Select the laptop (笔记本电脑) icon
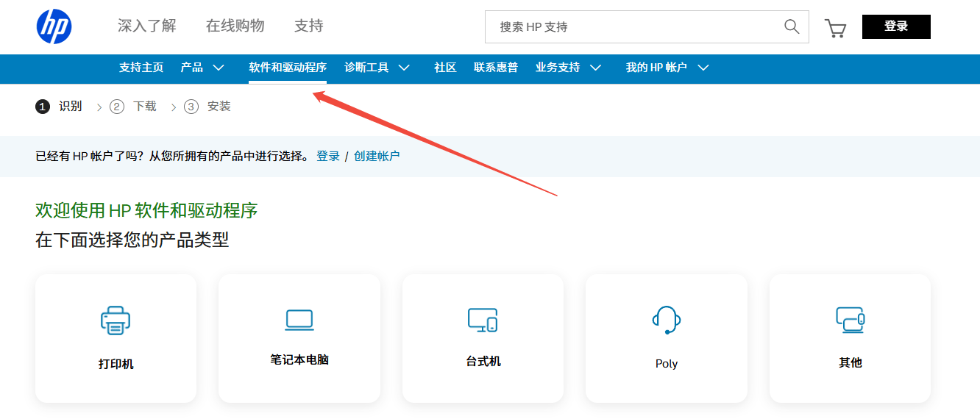Viewport: 980px width, 419px height. click(x=299, y=320)
